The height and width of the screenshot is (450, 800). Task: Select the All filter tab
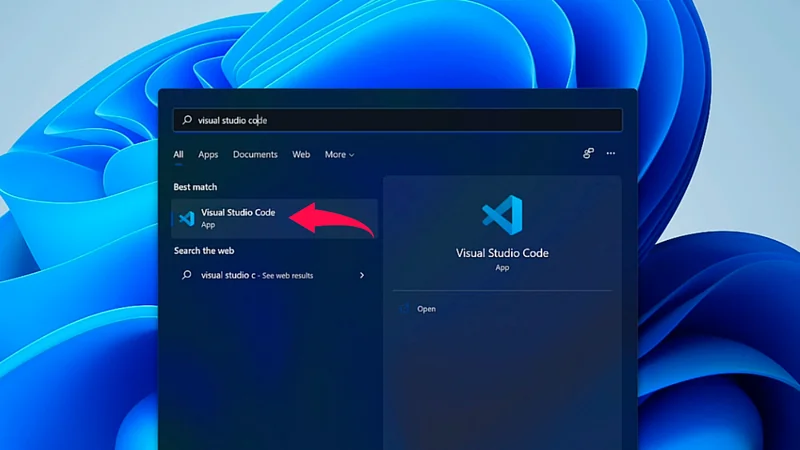178,155
